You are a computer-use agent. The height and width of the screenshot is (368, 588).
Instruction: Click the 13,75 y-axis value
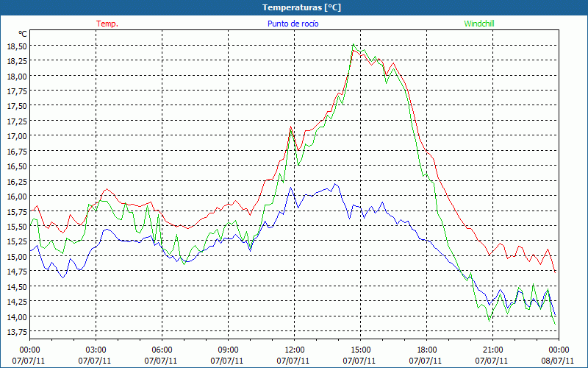coord(17,331)
